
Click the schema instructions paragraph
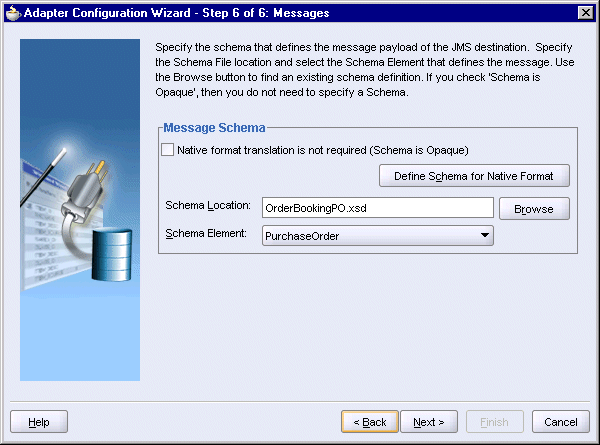pos(365,70)
